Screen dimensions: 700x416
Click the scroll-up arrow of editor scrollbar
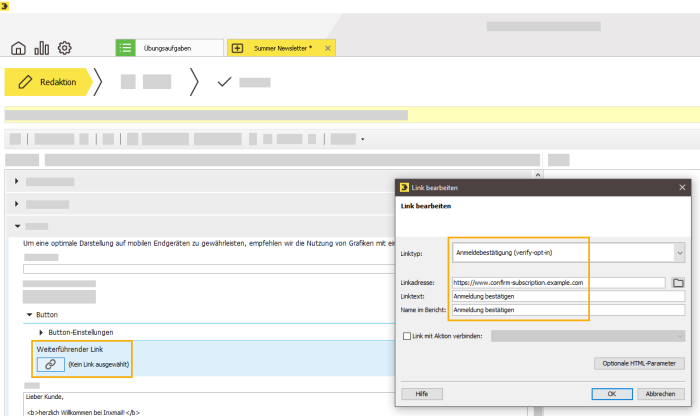(x=538, y=175)
